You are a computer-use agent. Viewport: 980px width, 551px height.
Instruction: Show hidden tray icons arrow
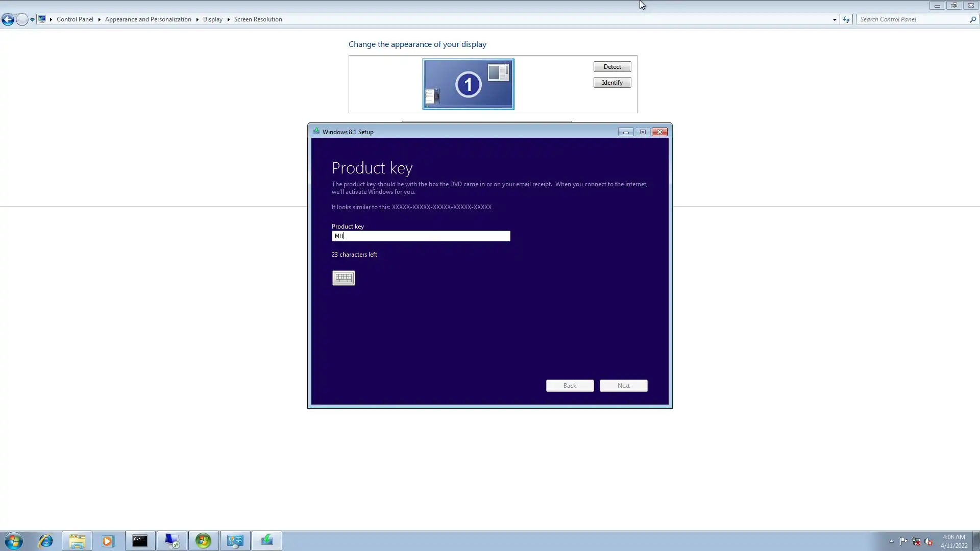click(x=891, y=541)
